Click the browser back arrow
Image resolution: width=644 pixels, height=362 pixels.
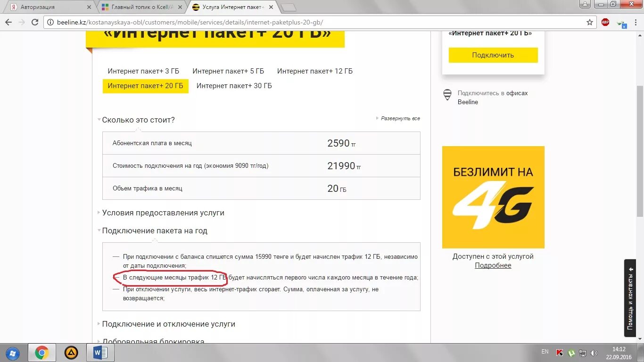[8, 22]
